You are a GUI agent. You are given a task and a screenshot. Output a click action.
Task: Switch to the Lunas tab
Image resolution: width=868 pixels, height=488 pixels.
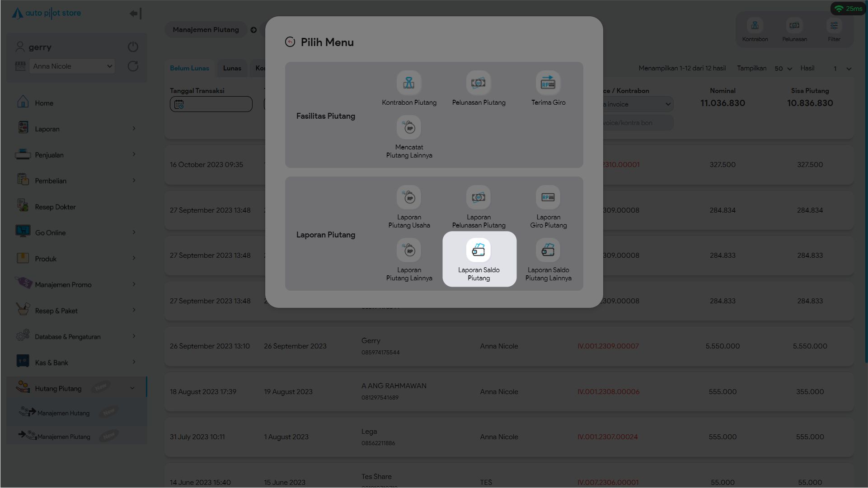(232, 68)
